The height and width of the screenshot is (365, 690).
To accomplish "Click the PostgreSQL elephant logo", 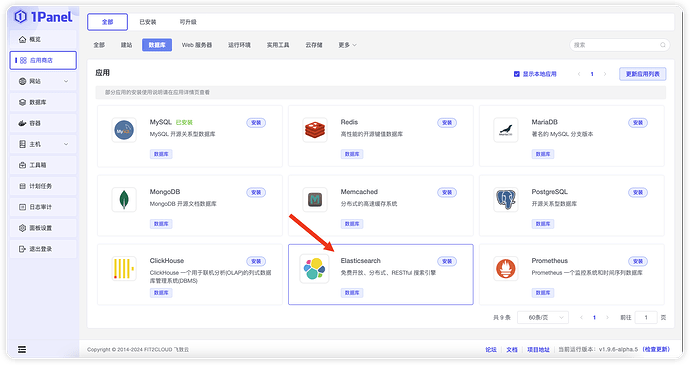I will [506, 200].
